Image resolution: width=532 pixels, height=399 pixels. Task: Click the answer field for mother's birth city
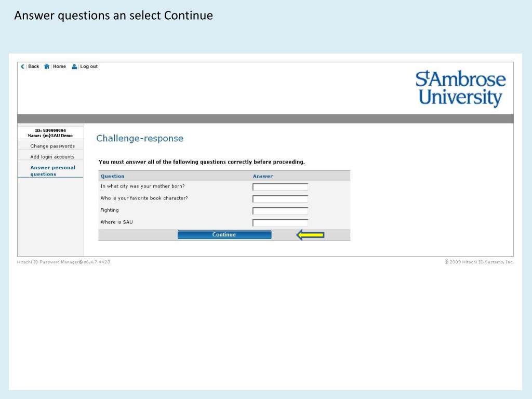click(x=280, y=187)
